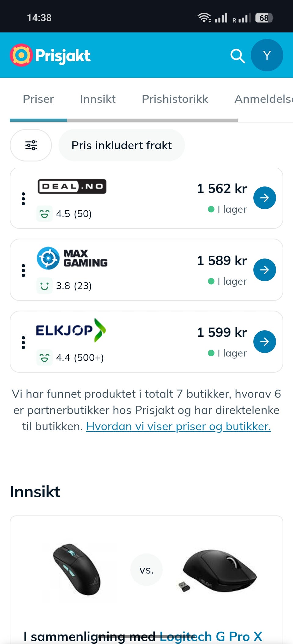This screenshot has width=293, height=644.
Task: Open Hvordan vi viser priser link
Action: pyautogui.click(x=178, y=426)
